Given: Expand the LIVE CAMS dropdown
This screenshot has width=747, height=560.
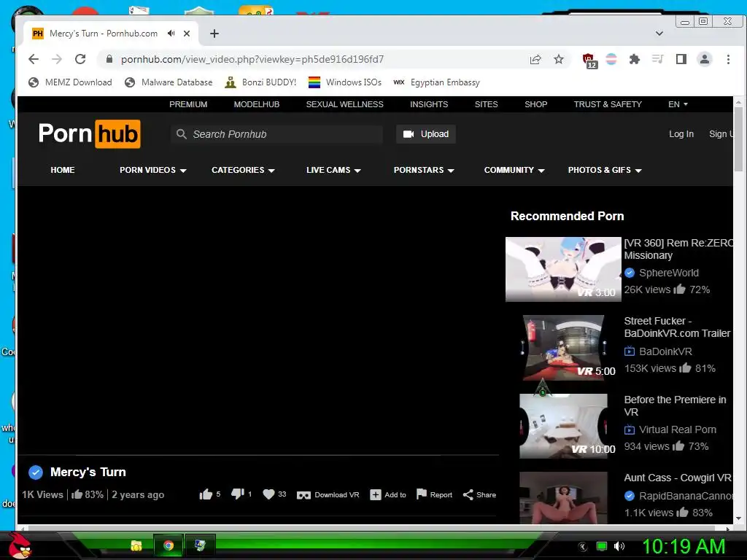Looking at the screenshot, I should [333, 170].
